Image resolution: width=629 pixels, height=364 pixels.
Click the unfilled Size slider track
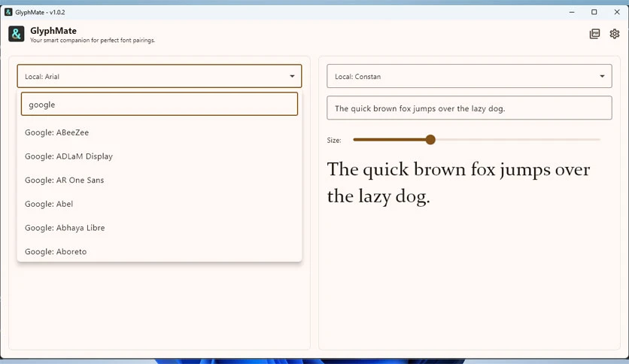tap(518, 139)
